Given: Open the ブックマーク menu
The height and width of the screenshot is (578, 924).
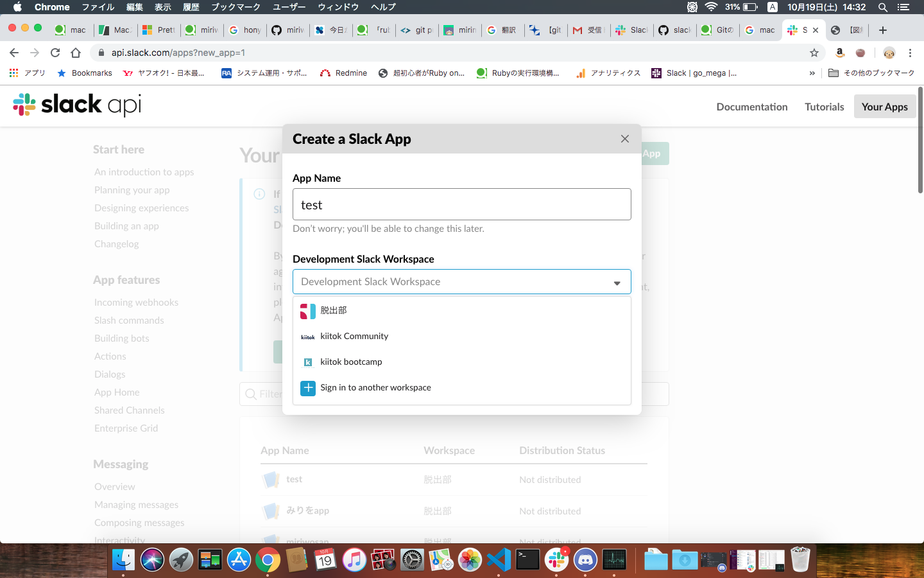Looking at the screenshot, I should 236,7.
